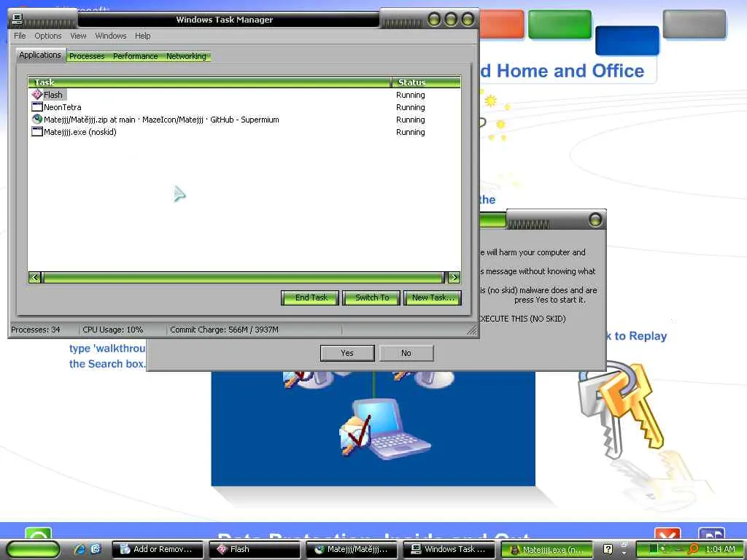Image resolution: width=747 pixels, height=560 pixels.
Task: Sort tasks by the Task column header
Action: click(x=209, y=82)
